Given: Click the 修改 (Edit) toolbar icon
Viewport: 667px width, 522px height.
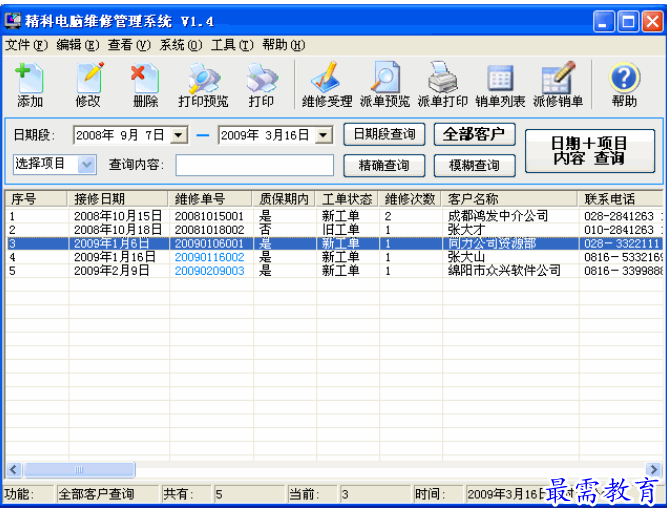Looking at the screenshot, I should tap(88, 85).
